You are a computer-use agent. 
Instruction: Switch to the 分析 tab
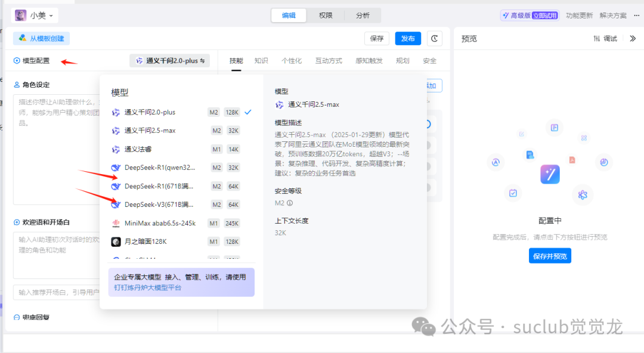363,15
